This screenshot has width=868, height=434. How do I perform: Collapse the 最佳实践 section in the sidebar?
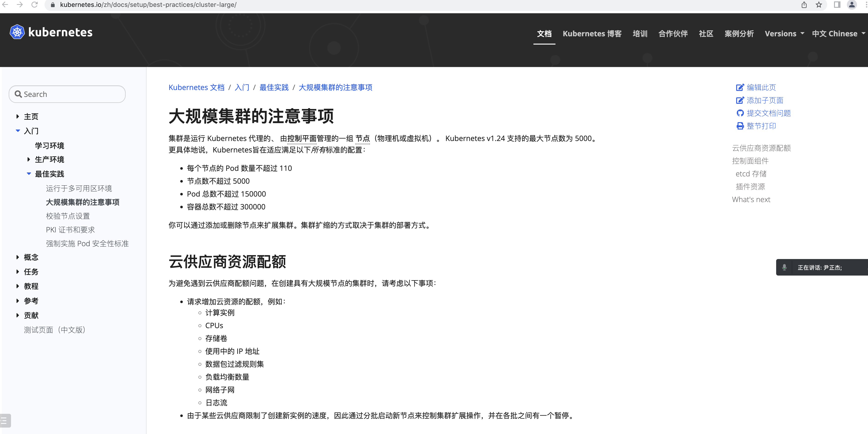pyautogui.click(x=29, y=174)
